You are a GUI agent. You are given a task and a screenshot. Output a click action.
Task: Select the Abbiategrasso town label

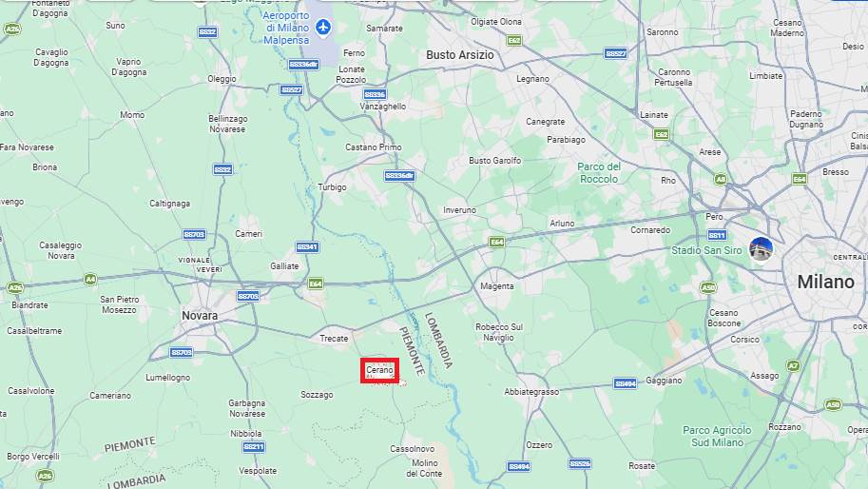tap(531, 392)
